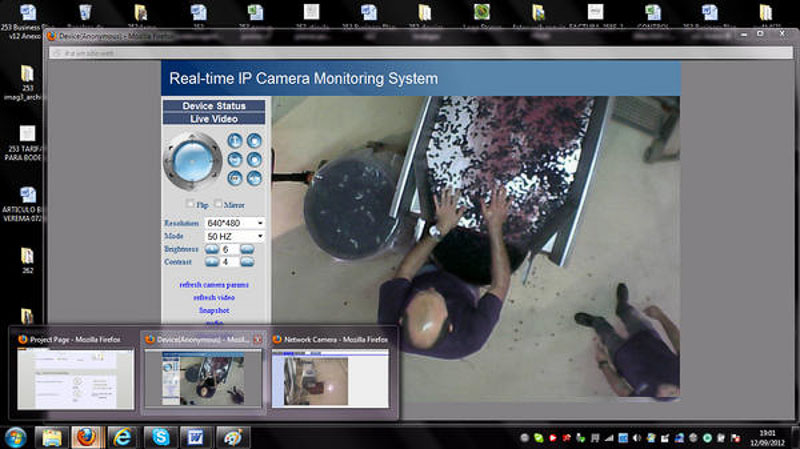Click the Snapshot link

(x=214, y=310)
